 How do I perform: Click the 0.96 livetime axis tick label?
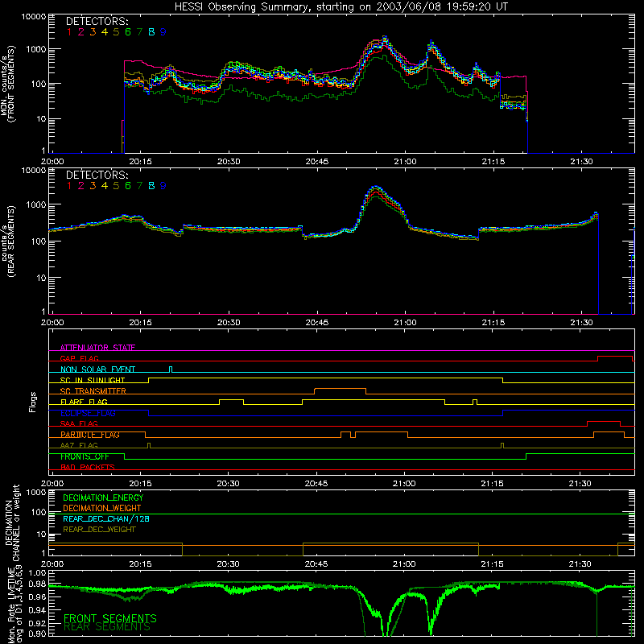point(38,597)
